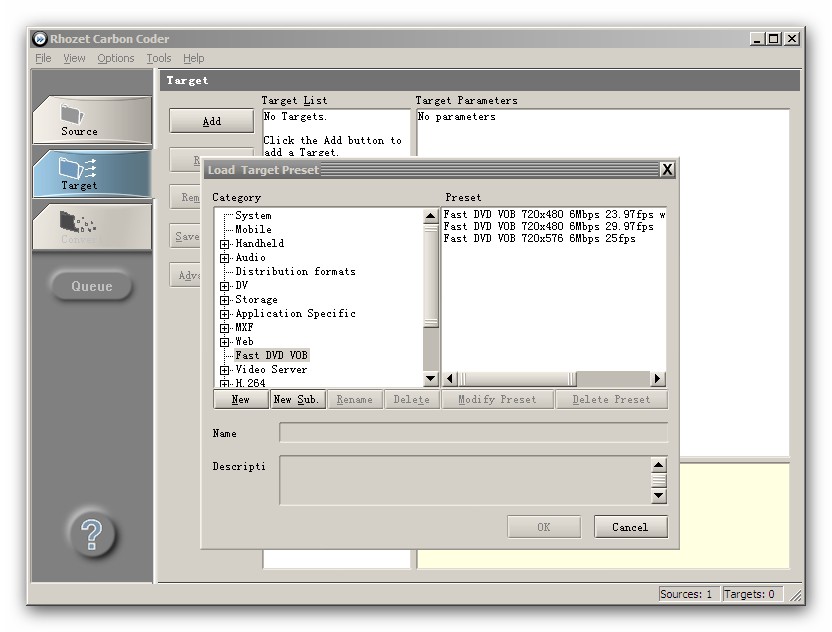The height and width of the screenshot is (632, 832).
Task: Click the Rhozet Carbon Coder title icon
Action: click(40, 39)
